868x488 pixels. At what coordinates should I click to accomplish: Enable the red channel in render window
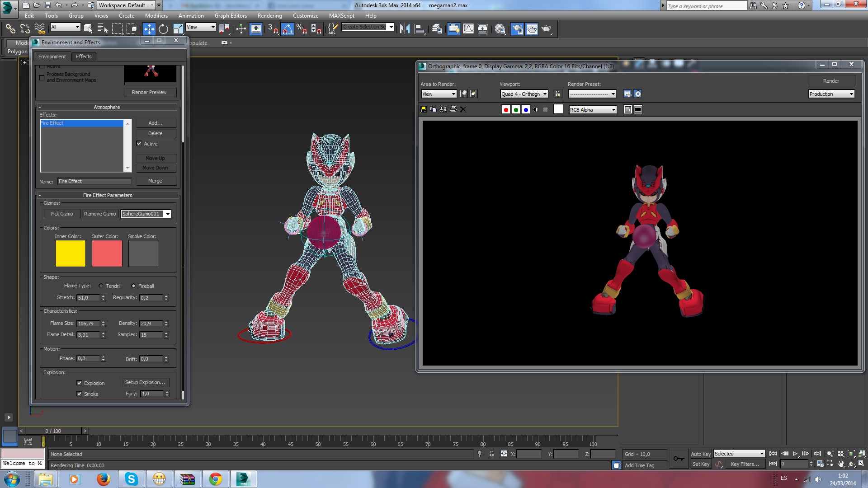506,109
